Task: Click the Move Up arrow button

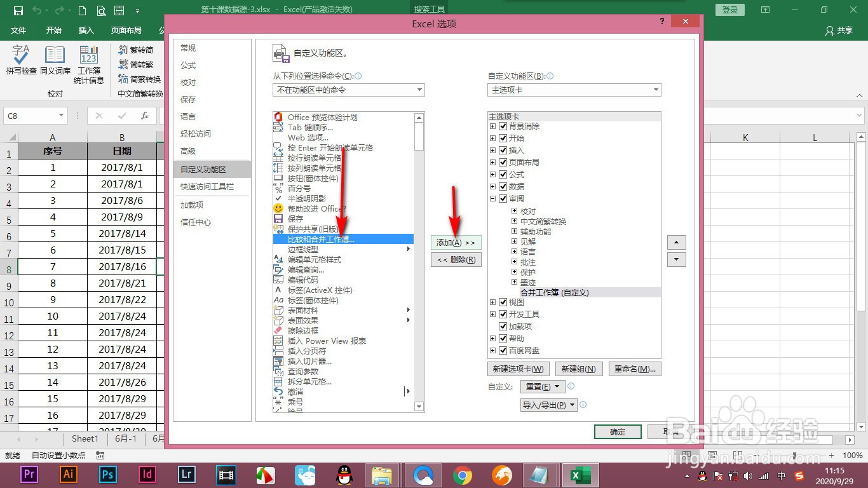Action: [677, 243]
